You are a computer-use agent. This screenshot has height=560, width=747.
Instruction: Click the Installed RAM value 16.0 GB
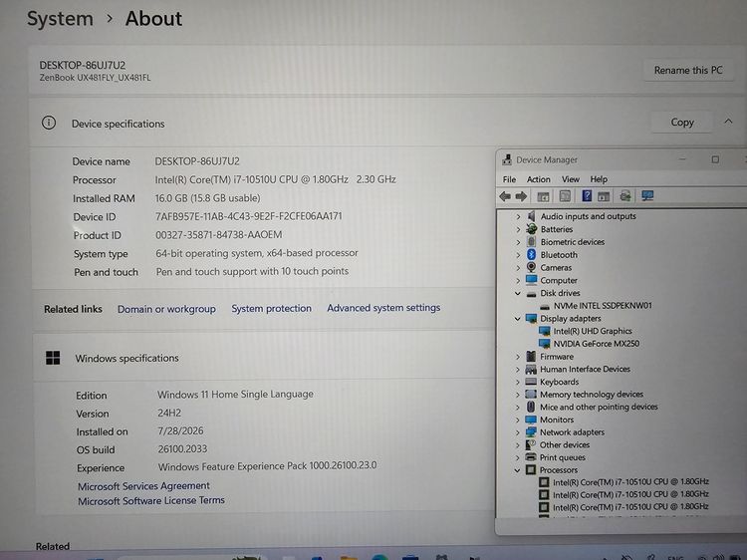pyautogui.click(x=207, y=197)
